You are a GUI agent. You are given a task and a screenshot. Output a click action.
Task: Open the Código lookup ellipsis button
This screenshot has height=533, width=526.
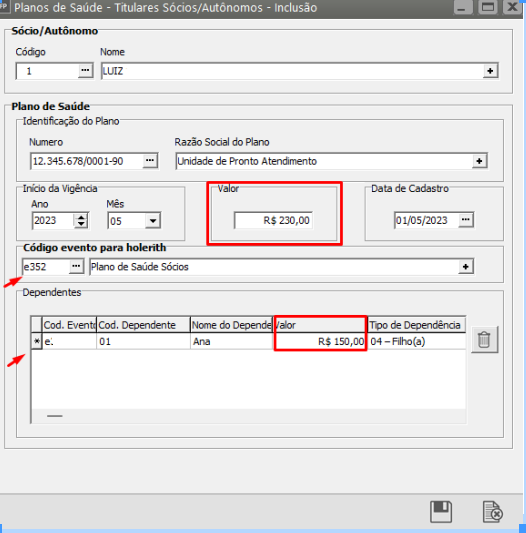[x=85, y=71]
